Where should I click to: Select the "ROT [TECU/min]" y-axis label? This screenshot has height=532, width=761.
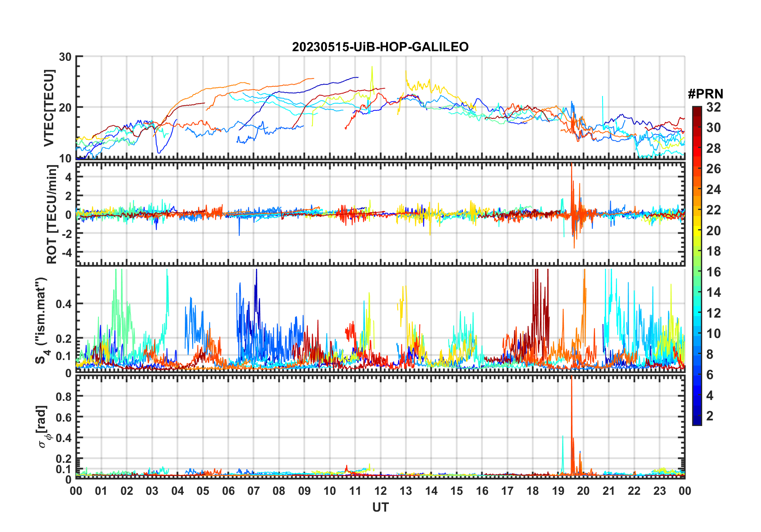[52, 214]
